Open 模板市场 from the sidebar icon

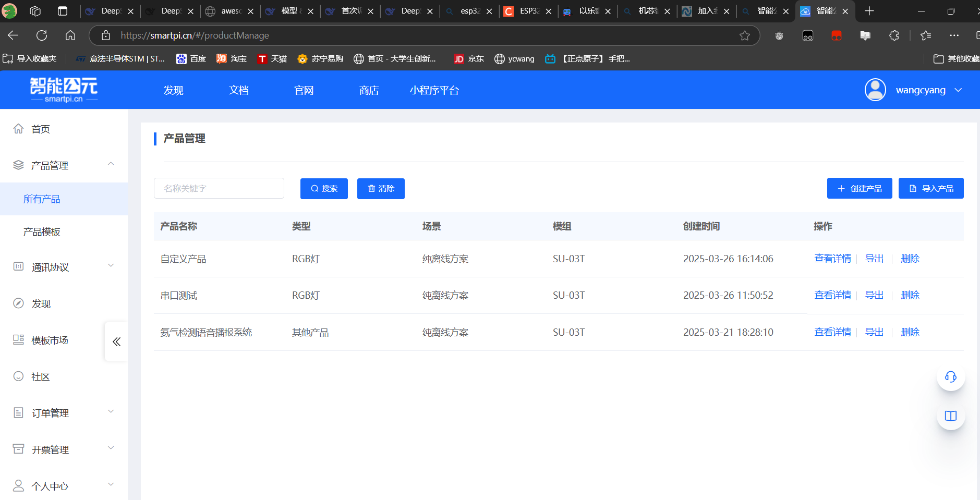[18, 339]
